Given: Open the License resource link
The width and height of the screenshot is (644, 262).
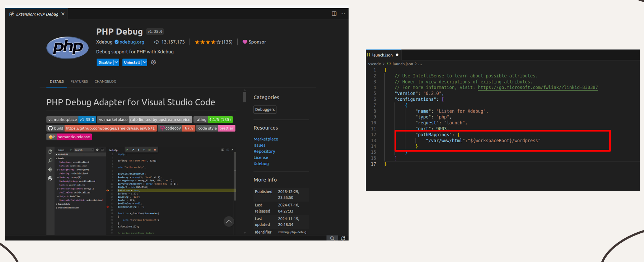Looking at the screenshot, I should pos(261,157).
